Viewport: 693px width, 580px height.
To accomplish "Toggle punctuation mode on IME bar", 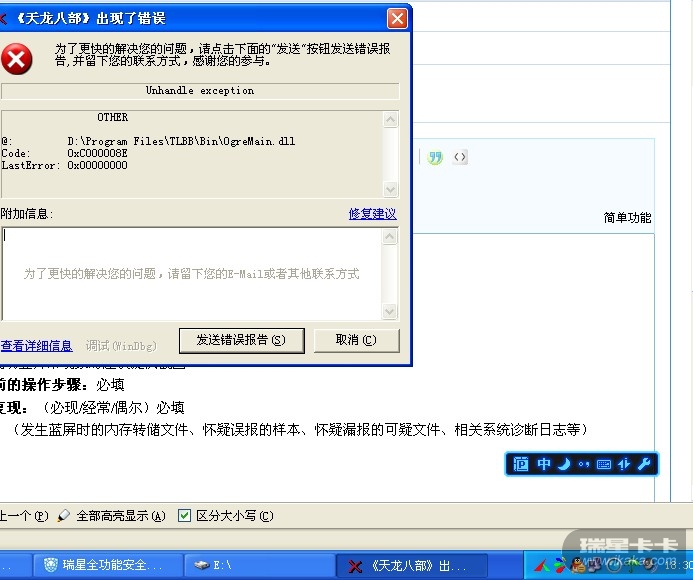I will coord(584,464).
